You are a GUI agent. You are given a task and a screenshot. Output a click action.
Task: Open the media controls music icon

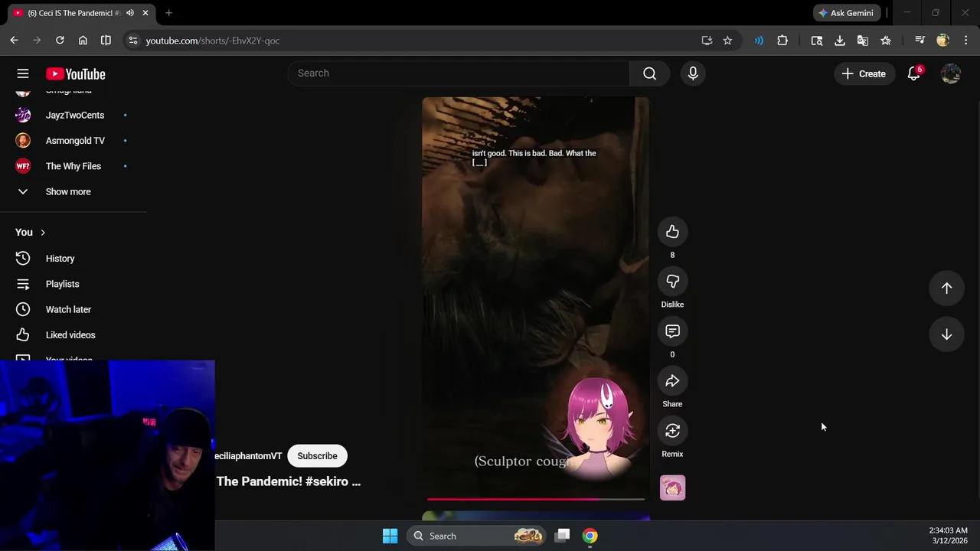pos(920,41)
